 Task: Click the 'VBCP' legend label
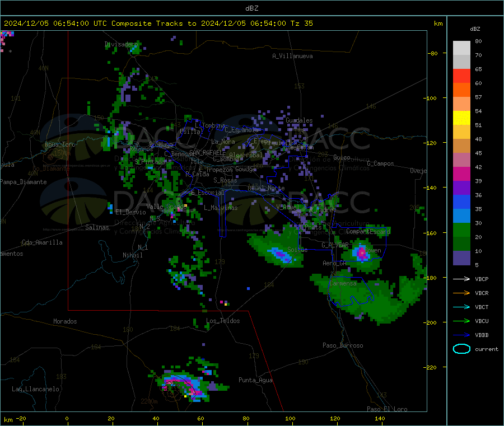(x=482, y=279)
